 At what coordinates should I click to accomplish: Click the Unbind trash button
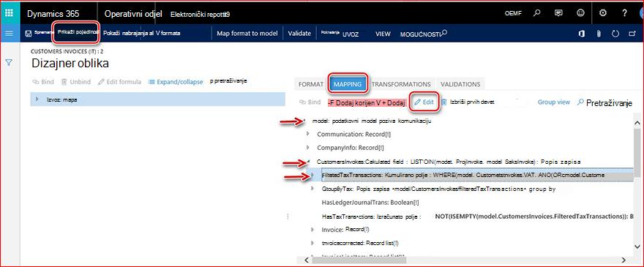tap(75, 82)
